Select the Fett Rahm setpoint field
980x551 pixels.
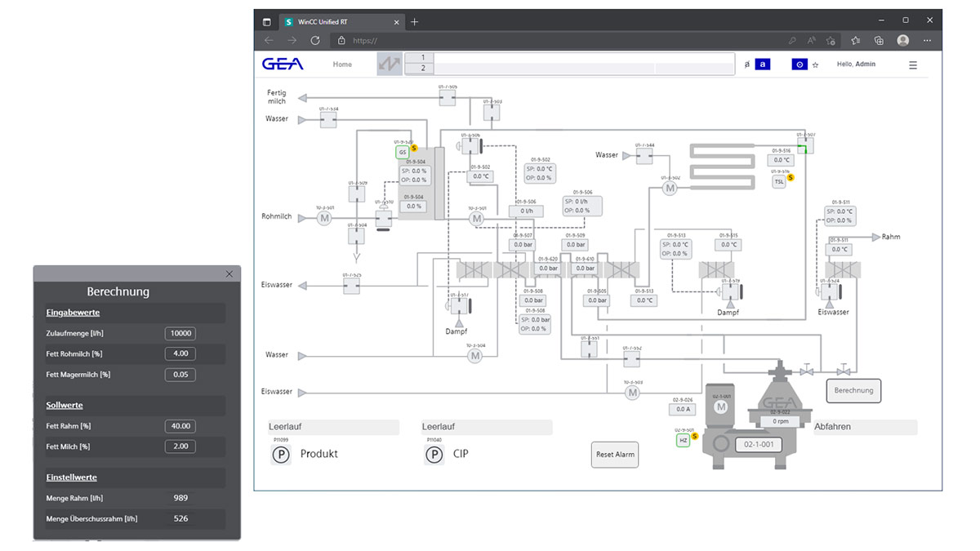coord(180,426)
